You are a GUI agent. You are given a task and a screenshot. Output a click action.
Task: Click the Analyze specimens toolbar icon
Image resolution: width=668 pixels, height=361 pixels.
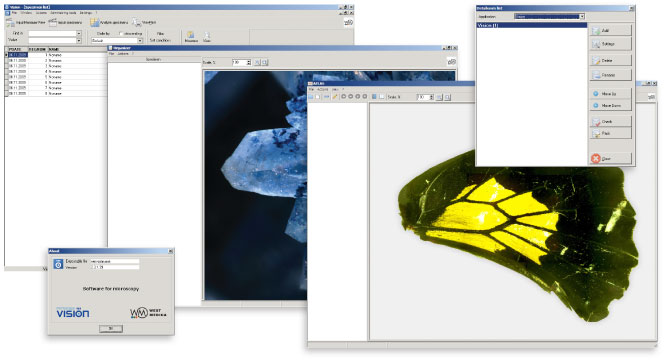point(94,22)
